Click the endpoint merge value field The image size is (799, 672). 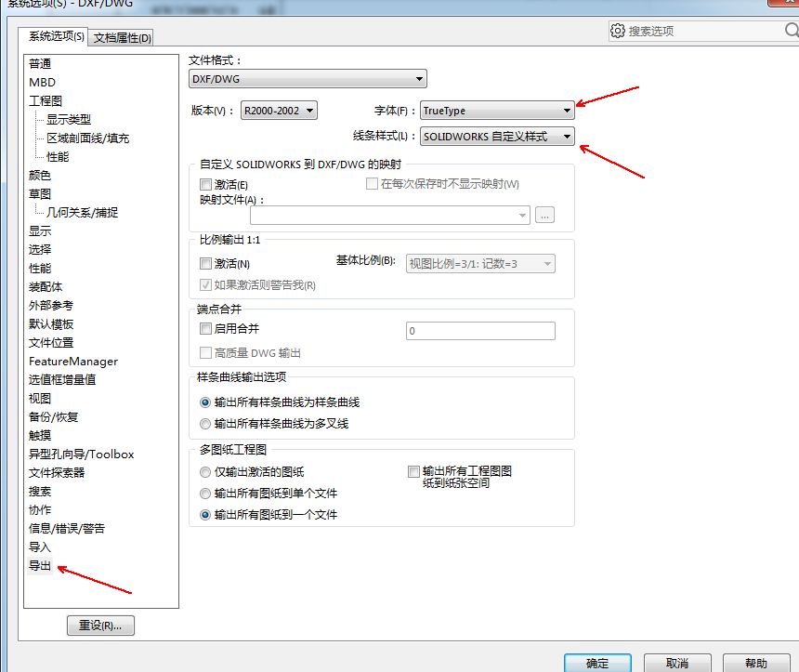480,331
